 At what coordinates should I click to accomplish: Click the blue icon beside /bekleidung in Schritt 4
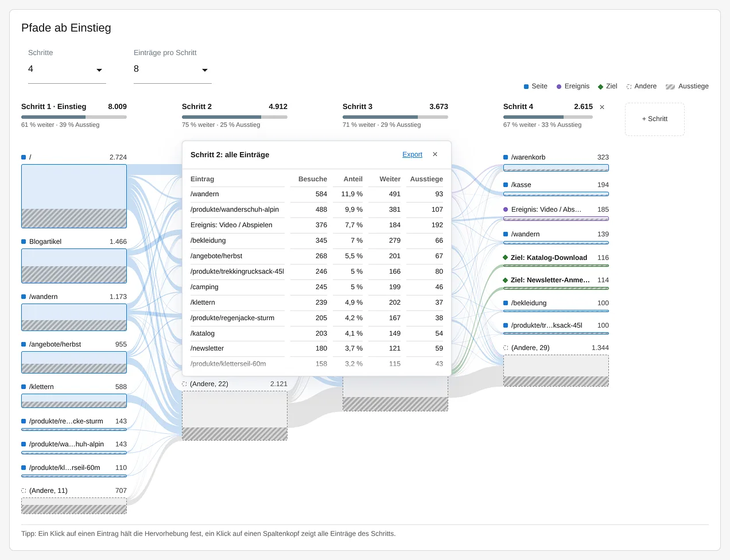(x=506, y=303)
